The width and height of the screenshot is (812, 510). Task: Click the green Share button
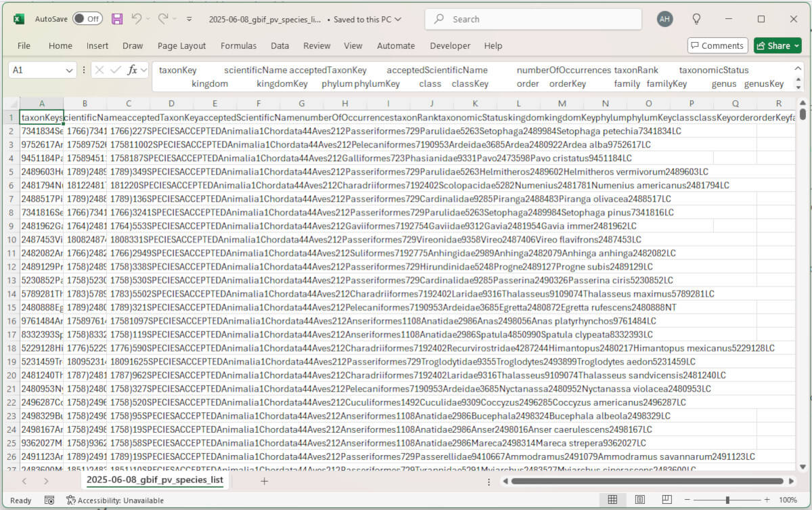click(x=777, y=45)
